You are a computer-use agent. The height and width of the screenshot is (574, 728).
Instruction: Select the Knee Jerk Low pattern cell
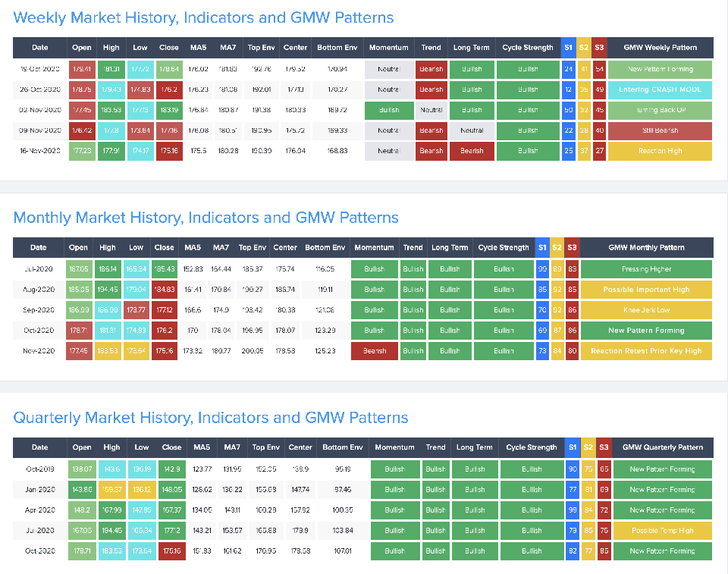coord(646,310)
